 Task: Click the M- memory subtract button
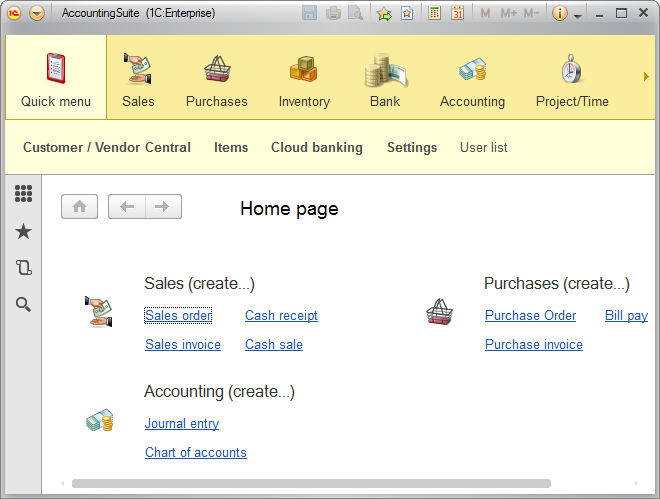click(531, 13)
